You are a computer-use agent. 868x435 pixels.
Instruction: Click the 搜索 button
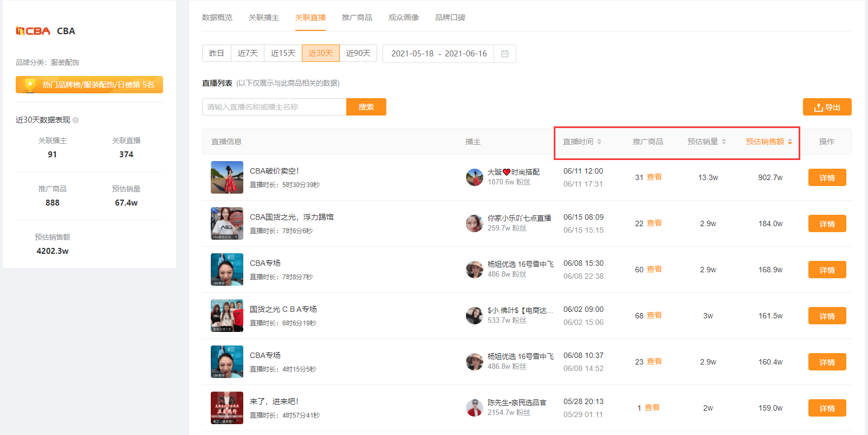point(366,107)
